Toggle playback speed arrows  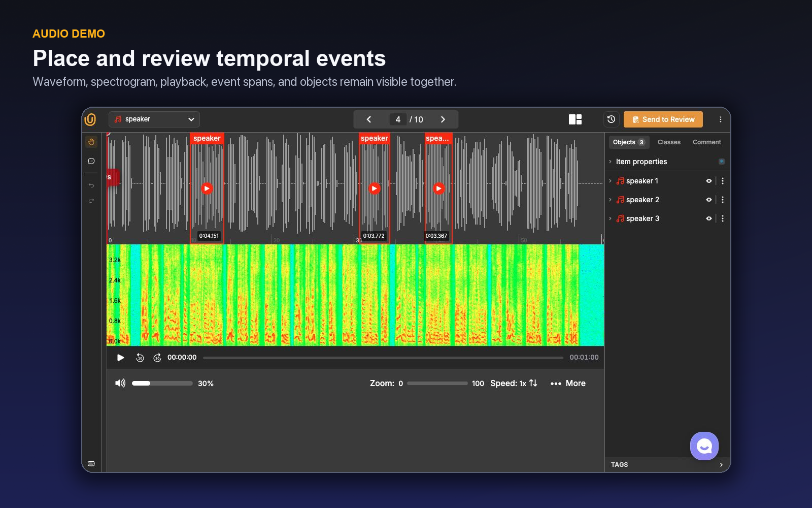coord(533,383)
